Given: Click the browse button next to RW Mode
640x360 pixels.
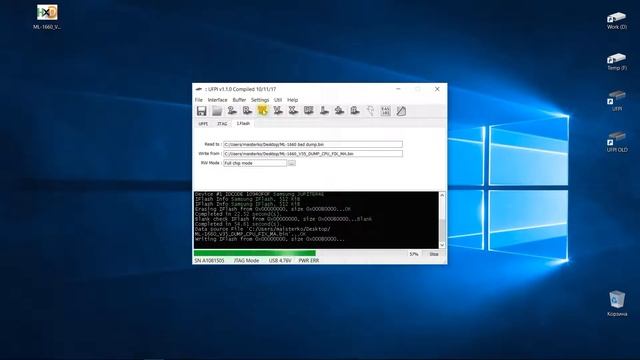Looking at the screenshot, I should pos(291,163).
